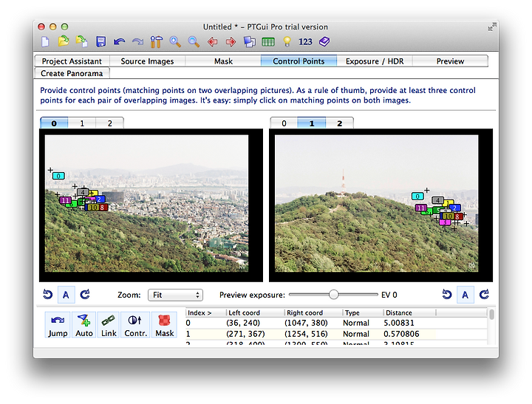This screenshot has width=532, height=404.
Task: Select image 1 tab in the right pane
Action: point(312,123)
